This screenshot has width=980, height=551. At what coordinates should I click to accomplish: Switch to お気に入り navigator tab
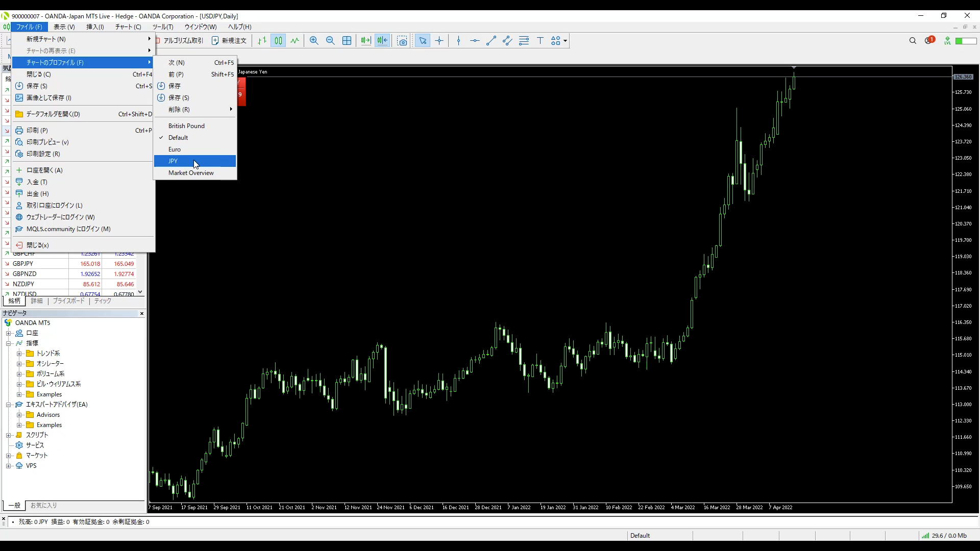(x=44, y=506)
